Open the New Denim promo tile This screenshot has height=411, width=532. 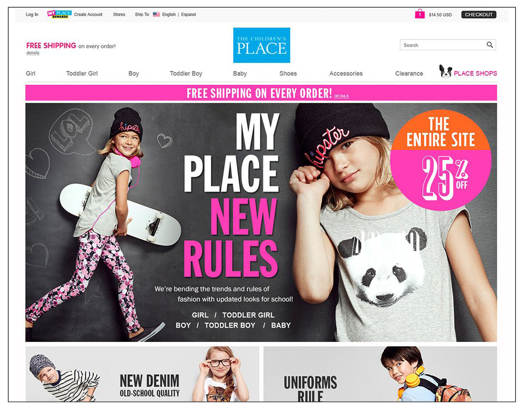(x=142, y=374)
